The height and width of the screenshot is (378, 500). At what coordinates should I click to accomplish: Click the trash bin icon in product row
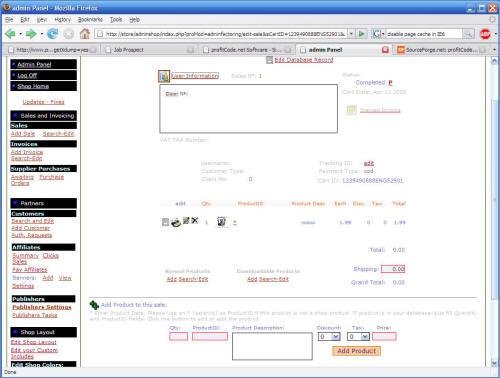click(x=221, y=221)
